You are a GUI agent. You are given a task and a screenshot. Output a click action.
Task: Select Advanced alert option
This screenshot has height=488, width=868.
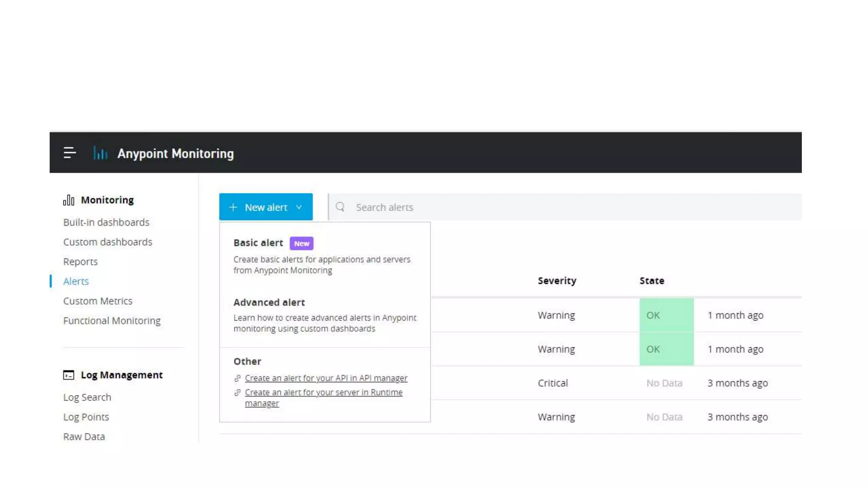click(269, 302)
